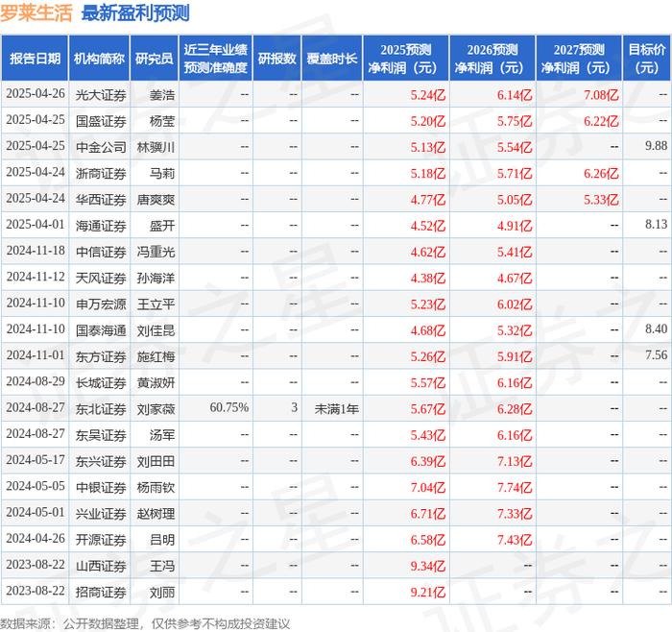The width and height of the screenshot is (672, 632).
Task: Click the 7.08亿 forecast value
Action: [x=601, y=95]
